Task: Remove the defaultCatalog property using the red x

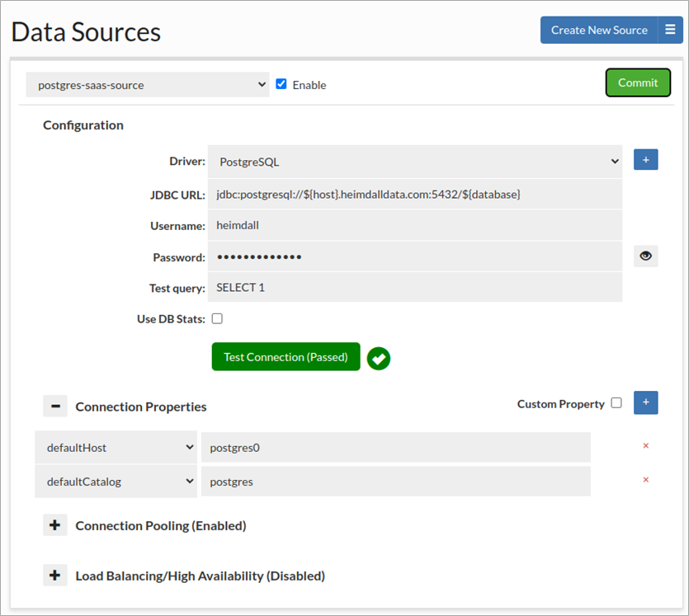Action: click(x=645, y=479)
